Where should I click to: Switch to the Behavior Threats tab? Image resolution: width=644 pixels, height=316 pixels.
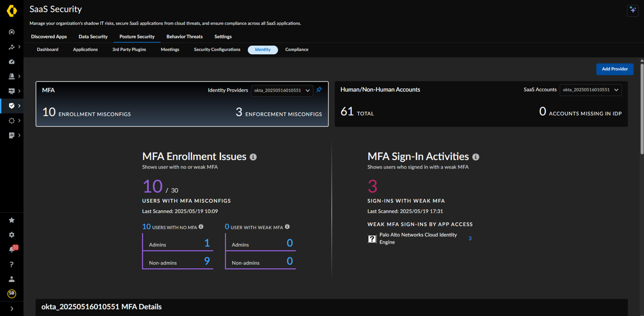pos(185,37)
